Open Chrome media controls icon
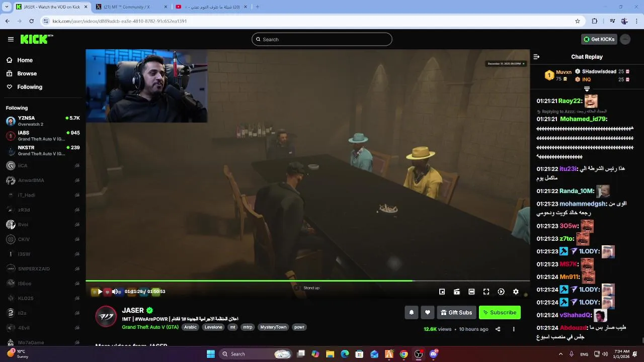This screenshot has width=644, height=362. click(x=612, y=21)
